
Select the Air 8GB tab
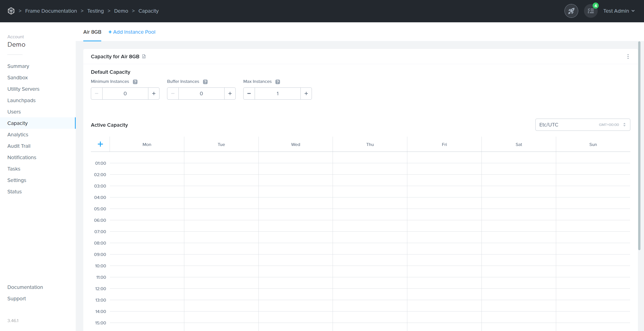92,32
